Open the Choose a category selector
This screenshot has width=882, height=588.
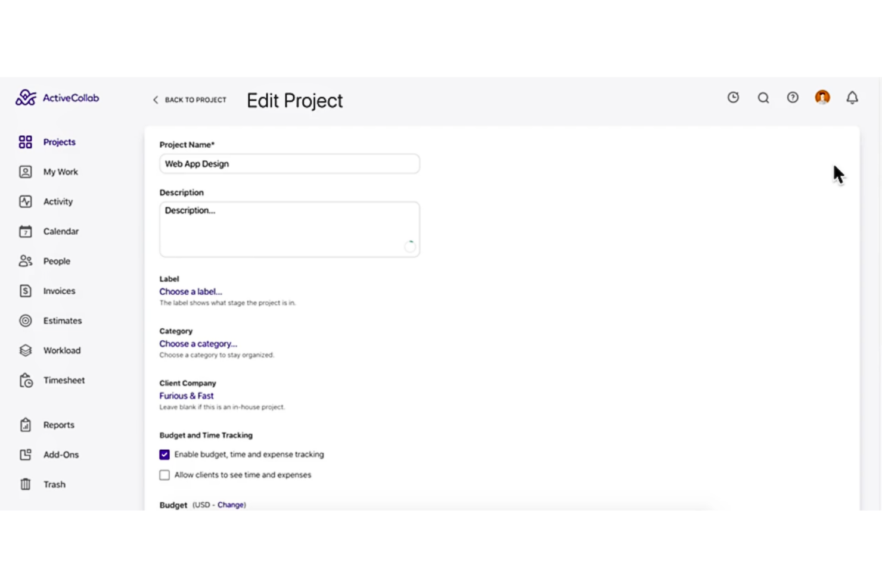[x=198, y=344]
